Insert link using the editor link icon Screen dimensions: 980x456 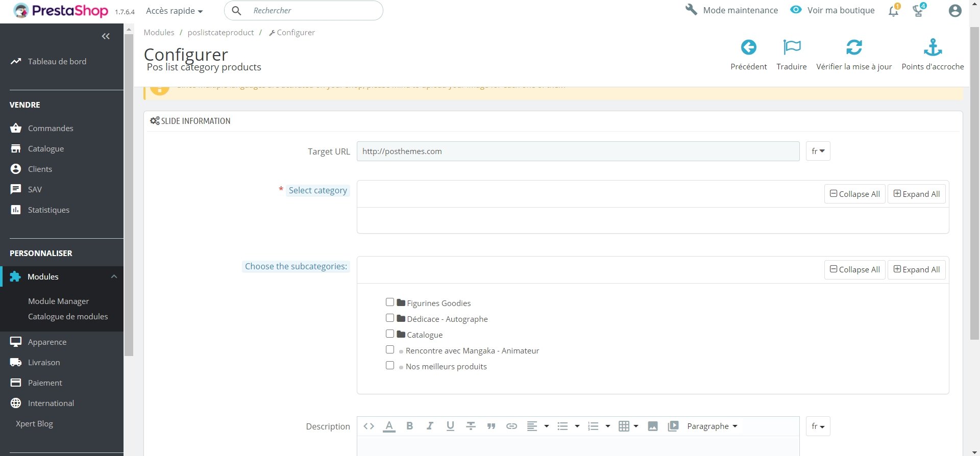click(x=511, y=426)
